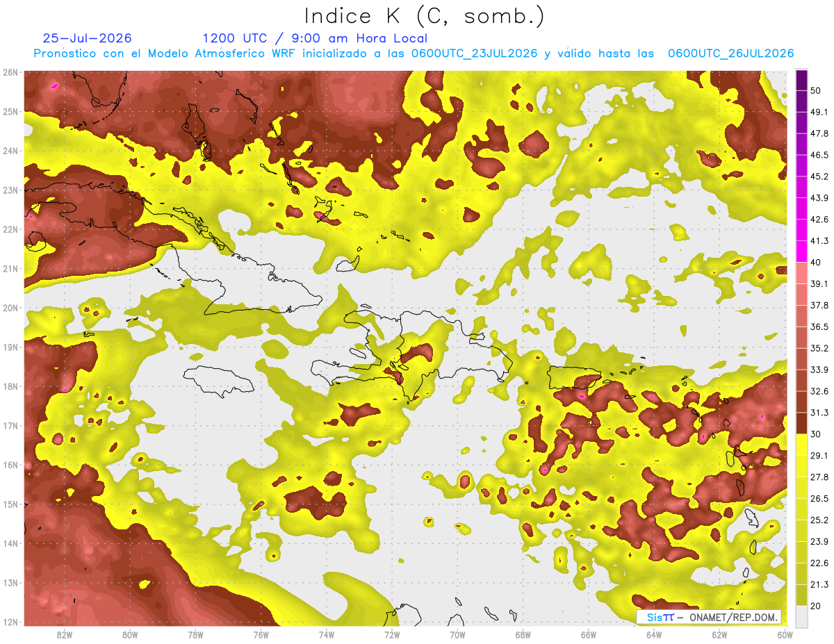The height and width of the screenshot is (644, 834).
Task: Click the longitude label "66W"
Action: tap(589, 635)
